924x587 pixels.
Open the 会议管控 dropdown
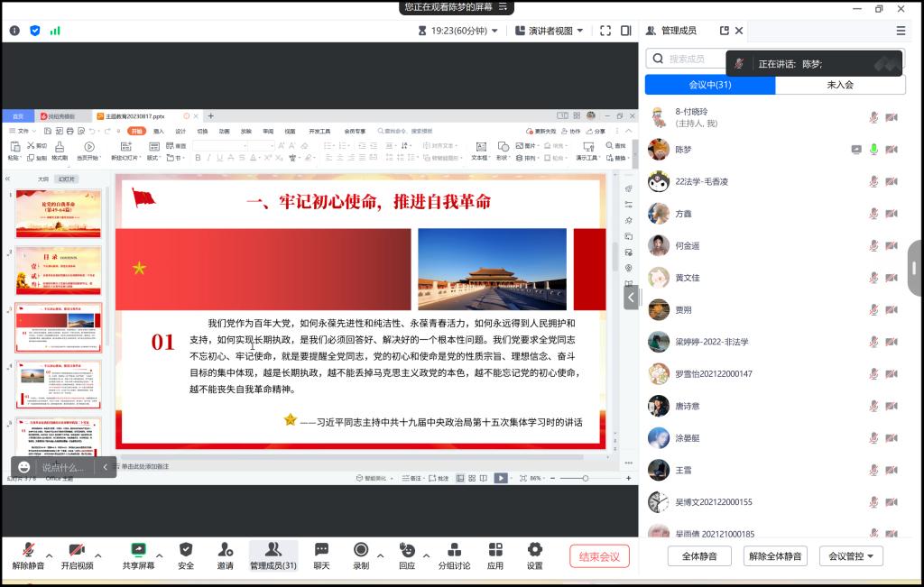click(x=851, y=556)
